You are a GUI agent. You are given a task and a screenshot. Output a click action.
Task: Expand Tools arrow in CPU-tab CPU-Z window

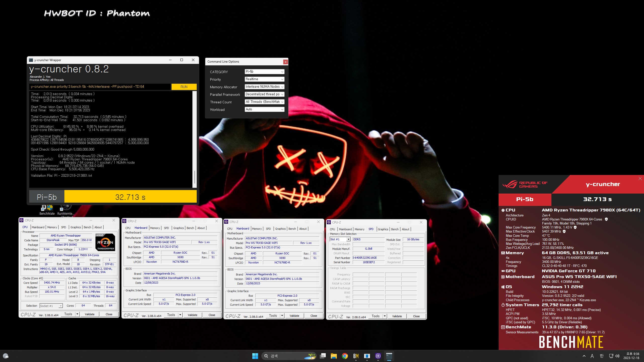(77, 314)
